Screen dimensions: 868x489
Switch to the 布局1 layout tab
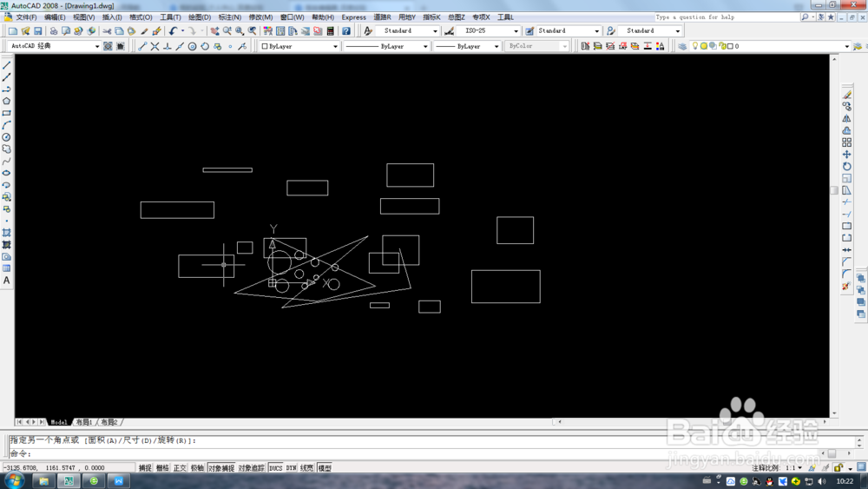click(84, 422)
